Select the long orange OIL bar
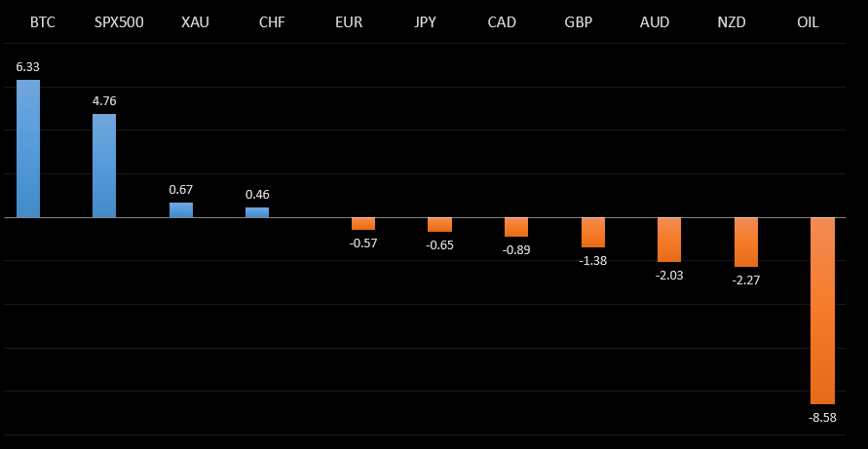 click(822, 310)
